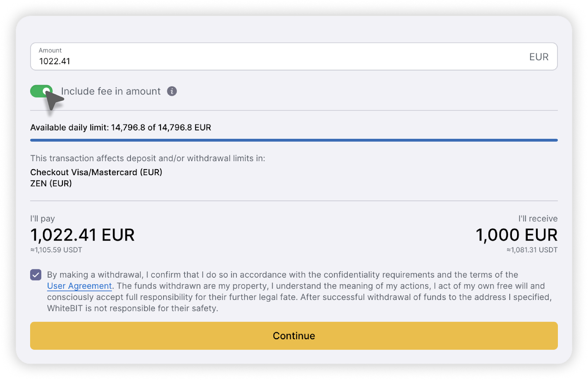Click the info icon beside Include fee
The height and width of the screenshot is (380, 588).
click(172, 91)
